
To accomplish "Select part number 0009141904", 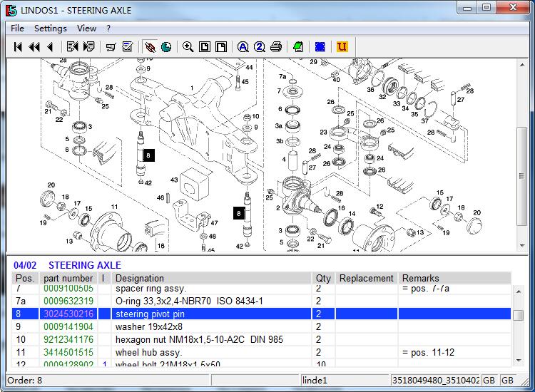I will (68, 326).
